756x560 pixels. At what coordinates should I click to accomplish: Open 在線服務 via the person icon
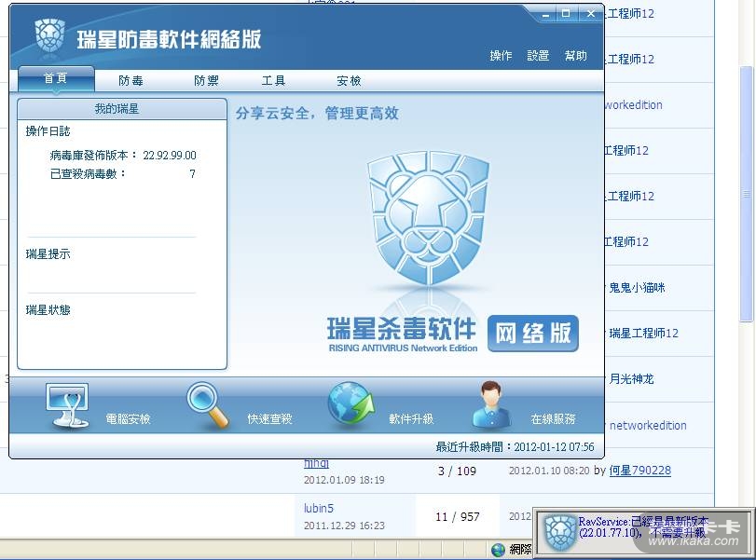point(492,403)
